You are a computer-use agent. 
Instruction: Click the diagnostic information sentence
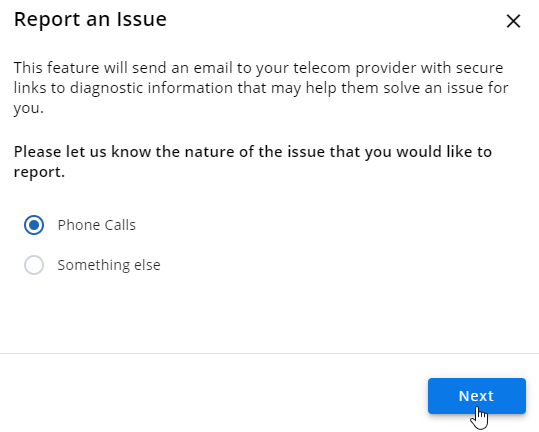coord(261,88)
